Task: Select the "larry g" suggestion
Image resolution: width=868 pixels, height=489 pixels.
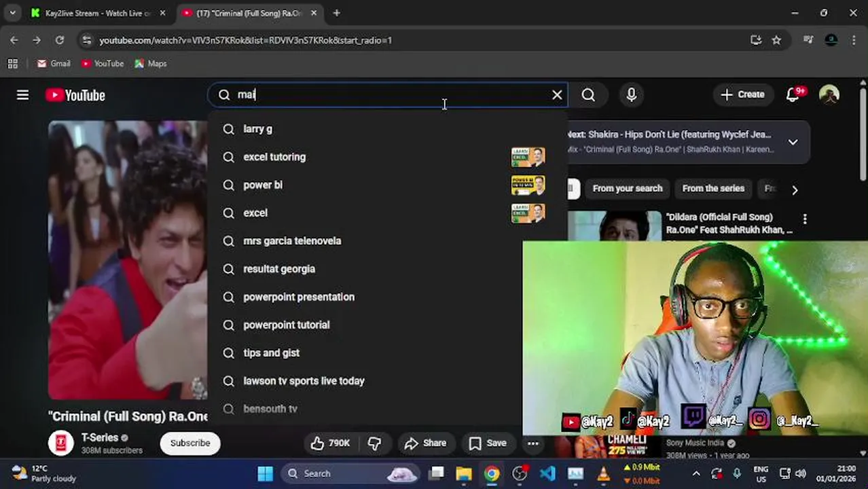Action: coord(387,129)
